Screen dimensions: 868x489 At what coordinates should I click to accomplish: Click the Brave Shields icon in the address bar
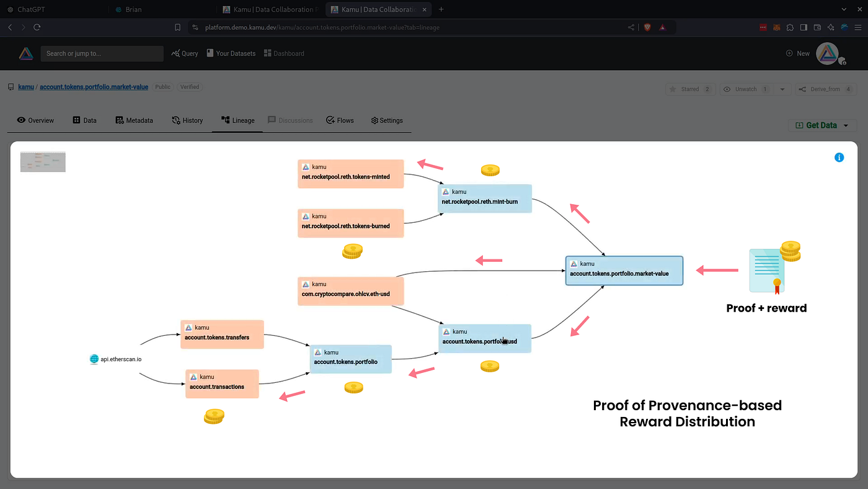647,27
